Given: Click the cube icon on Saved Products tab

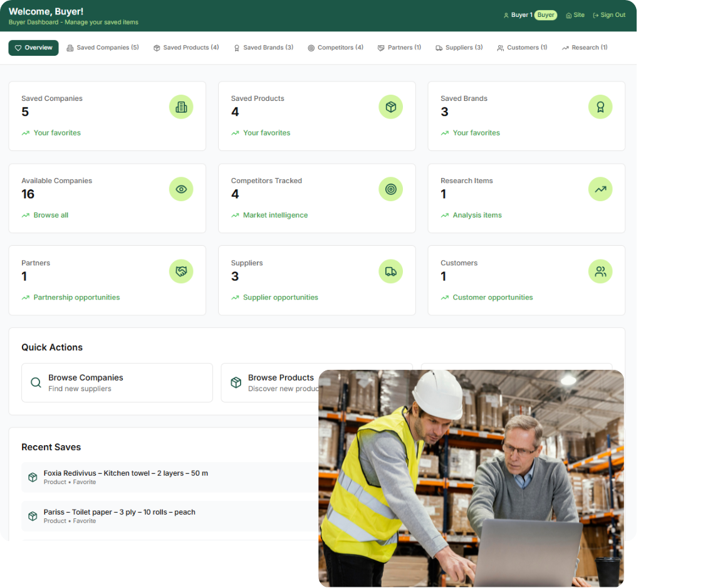Looking at the screenshot, I should [x=157, y=48].
